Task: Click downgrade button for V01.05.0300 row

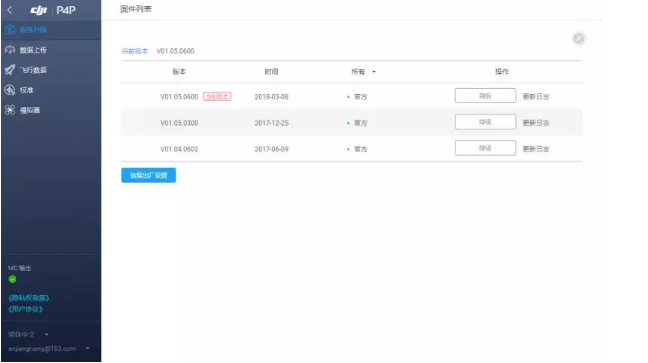Action: point(485,122)
